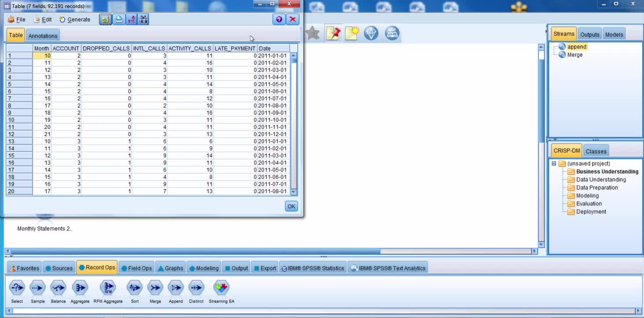644x318 pixels.
Task: Select the Merge stream in Streams list
Action: [574, 55]
